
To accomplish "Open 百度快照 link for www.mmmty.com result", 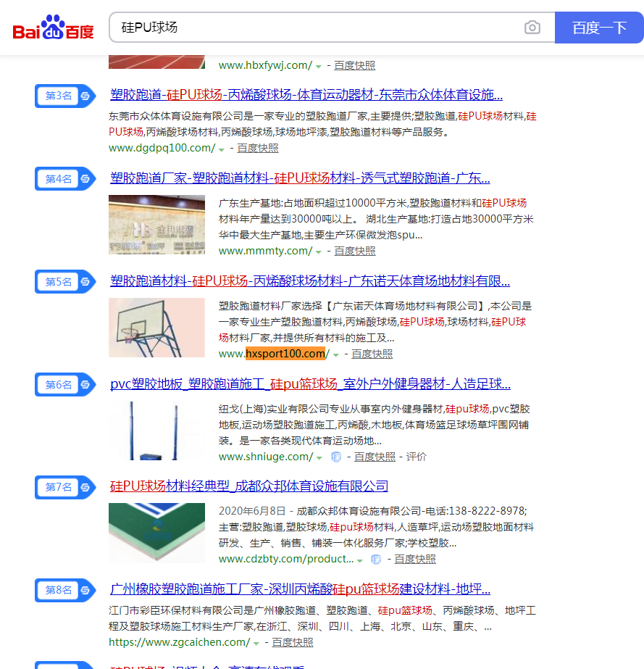I will coord(355,251).
